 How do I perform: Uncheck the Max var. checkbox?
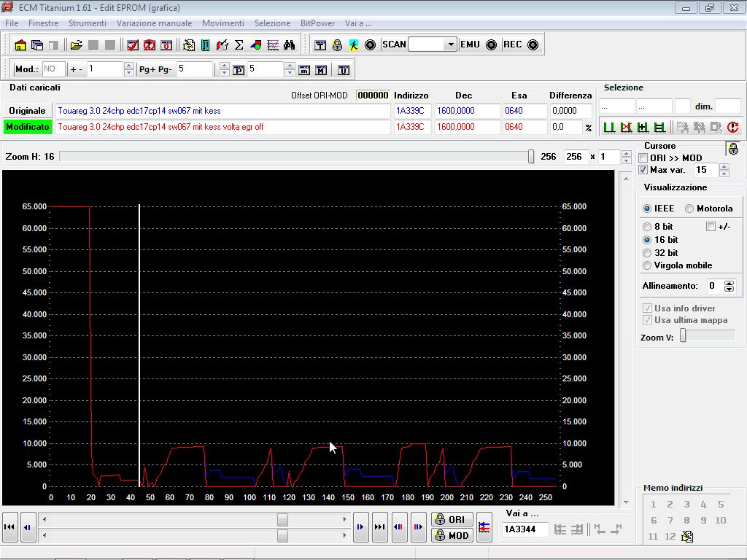643,170
